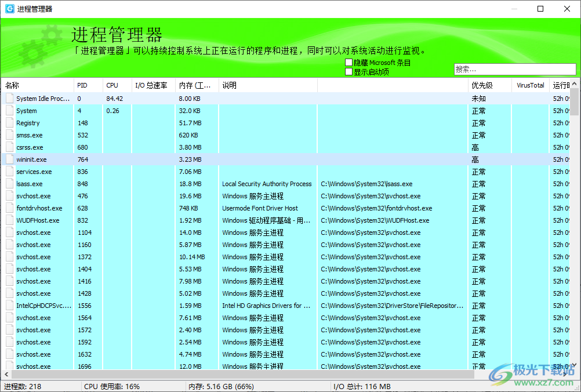Image resolution: width=581 pixels, height=392 pixels.
Task: Click 内存: 5.16 GB (66%) status entry
Action: tap(221, 387)
